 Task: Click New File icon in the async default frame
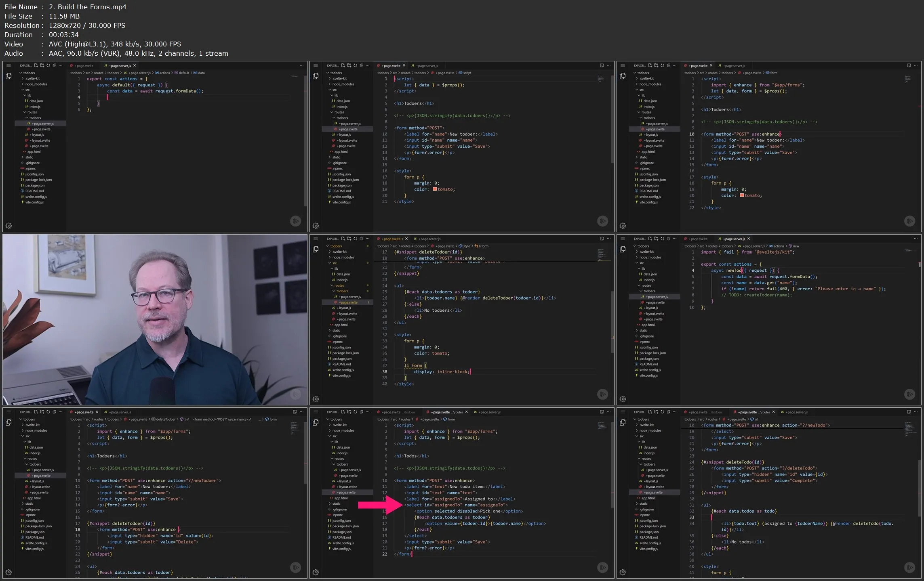36,65
